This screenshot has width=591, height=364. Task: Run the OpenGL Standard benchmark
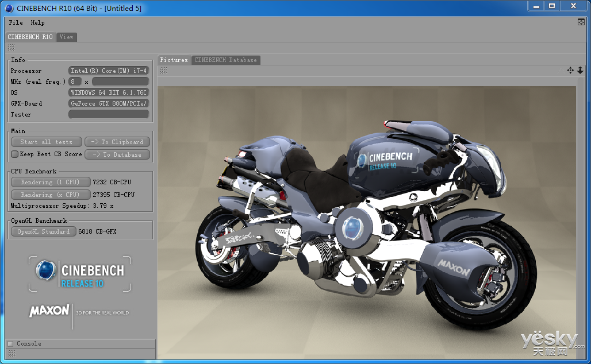[x=44, y=231]
